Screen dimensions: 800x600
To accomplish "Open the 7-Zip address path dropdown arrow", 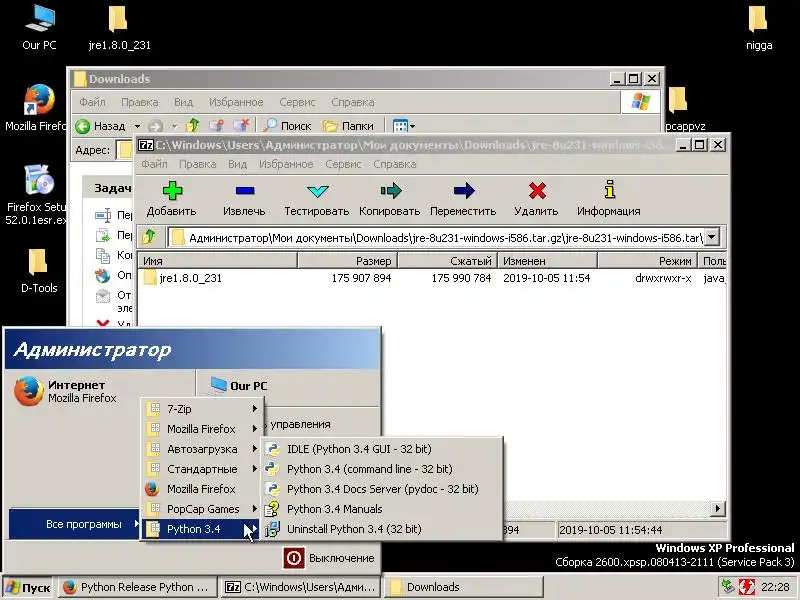I will tap(712, 237).
